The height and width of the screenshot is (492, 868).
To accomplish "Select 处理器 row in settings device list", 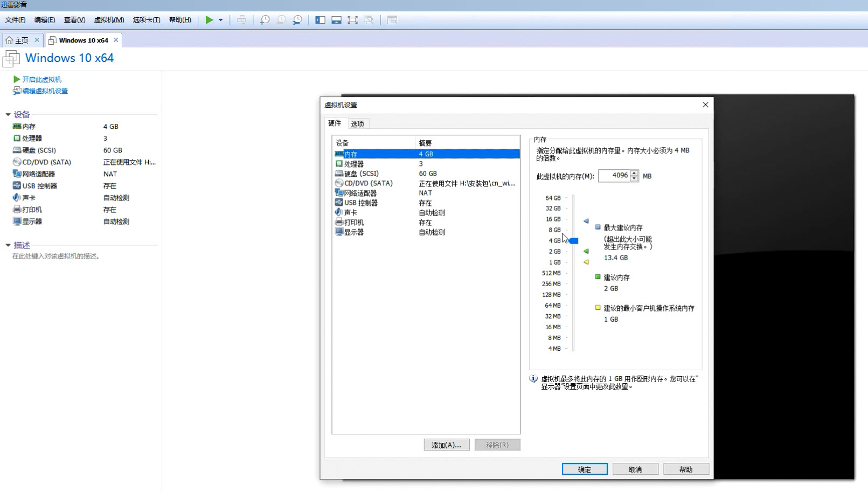I will 427,164.
